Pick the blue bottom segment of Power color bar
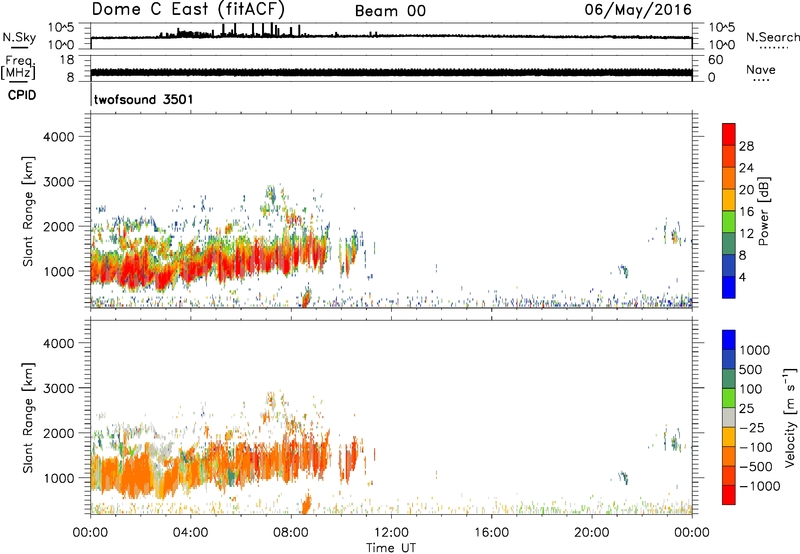 tap(729, 287)
